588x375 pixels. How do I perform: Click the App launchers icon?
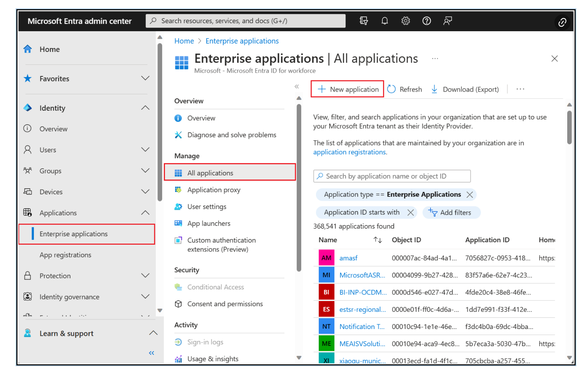[178, 223]
